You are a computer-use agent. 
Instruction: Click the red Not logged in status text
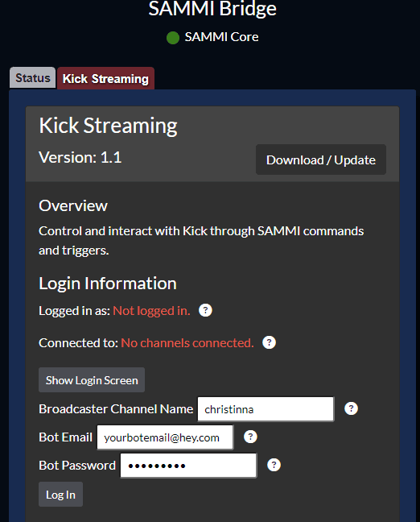(151, 311)
